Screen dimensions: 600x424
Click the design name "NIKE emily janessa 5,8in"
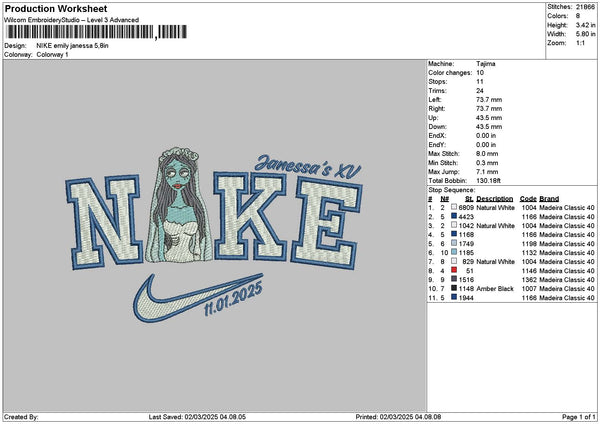(x=73, y=46)
